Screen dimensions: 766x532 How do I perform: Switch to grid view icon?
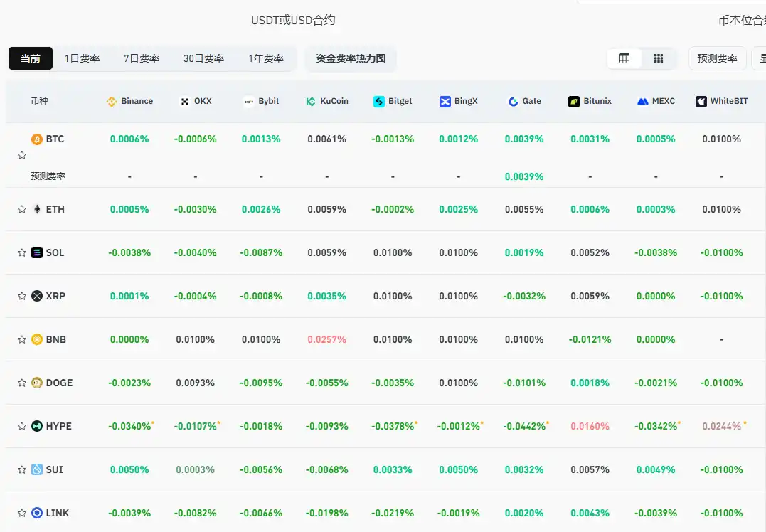pyautogui.click(x=659, y=58)
